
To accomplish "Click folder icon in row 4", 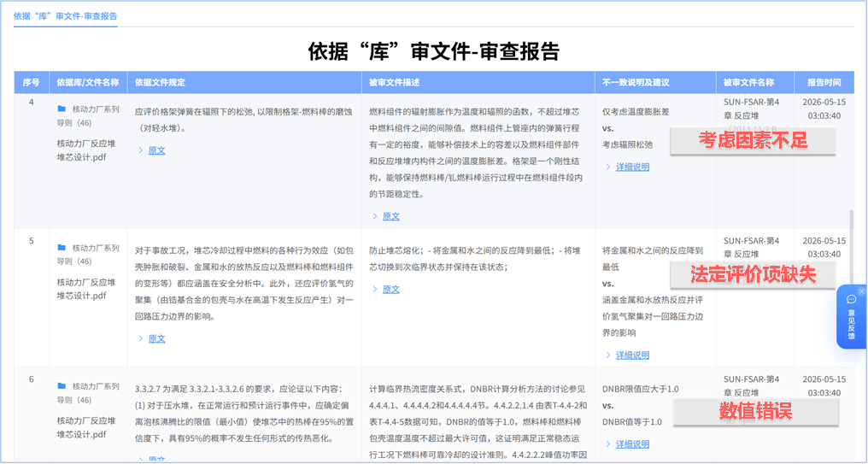I will 62,109.
